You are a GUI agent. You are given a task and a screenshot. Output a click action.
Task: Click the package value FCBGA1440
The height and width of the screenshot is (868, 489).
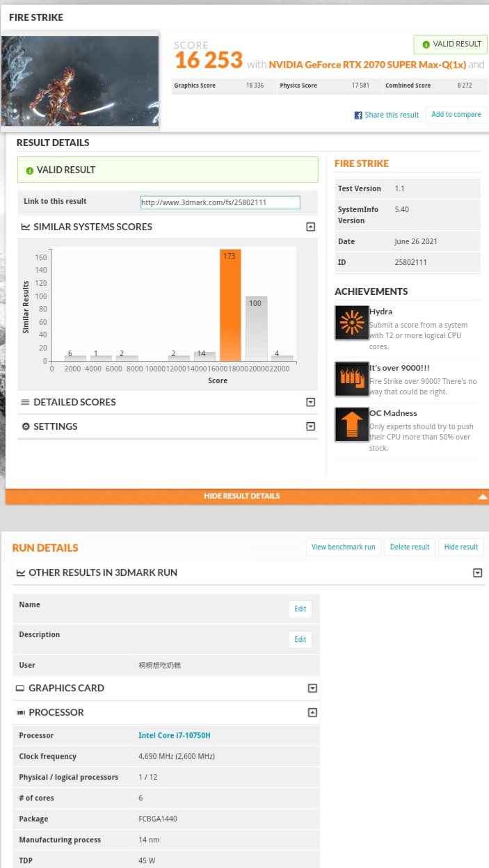[x=157, y=819]
